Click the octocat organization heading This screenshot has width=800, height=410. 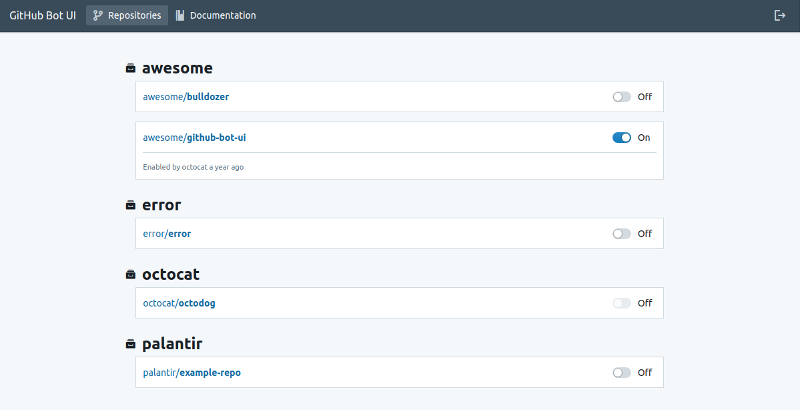pyautogui.click(x=170, y=274)
